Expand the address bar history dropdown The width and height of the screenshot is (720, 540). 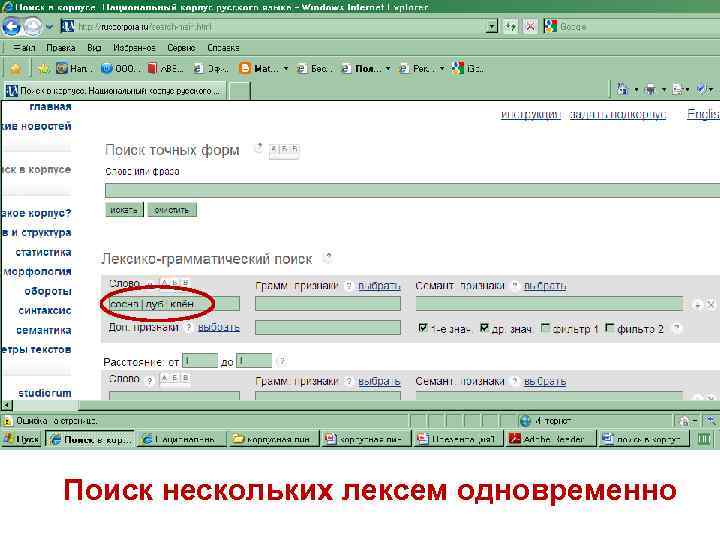tap(492, 27)
